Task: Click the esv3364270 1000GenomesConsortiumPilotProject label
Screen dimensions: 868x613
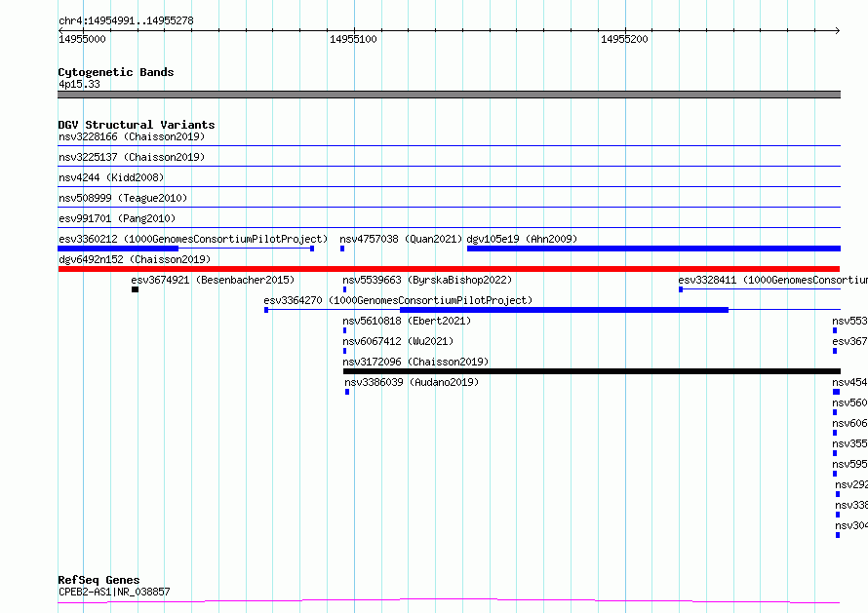Action: [x=398, y=300]
